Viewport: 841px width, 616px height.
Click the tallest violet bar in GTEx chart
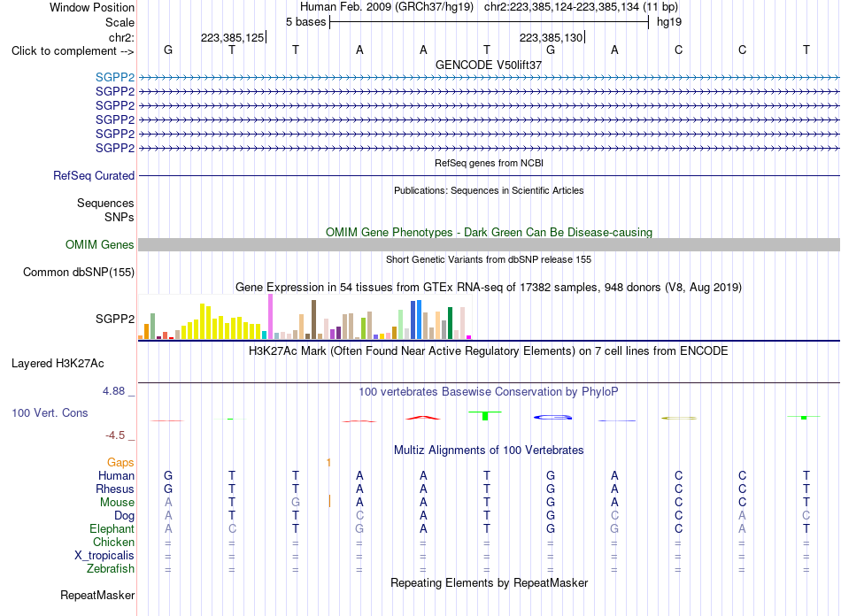pos(270,316)
